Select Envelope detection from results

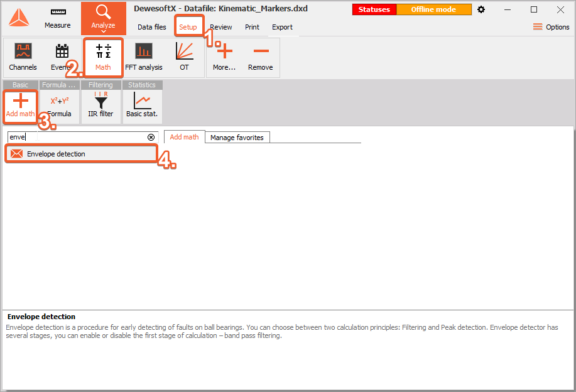point(81,154)
